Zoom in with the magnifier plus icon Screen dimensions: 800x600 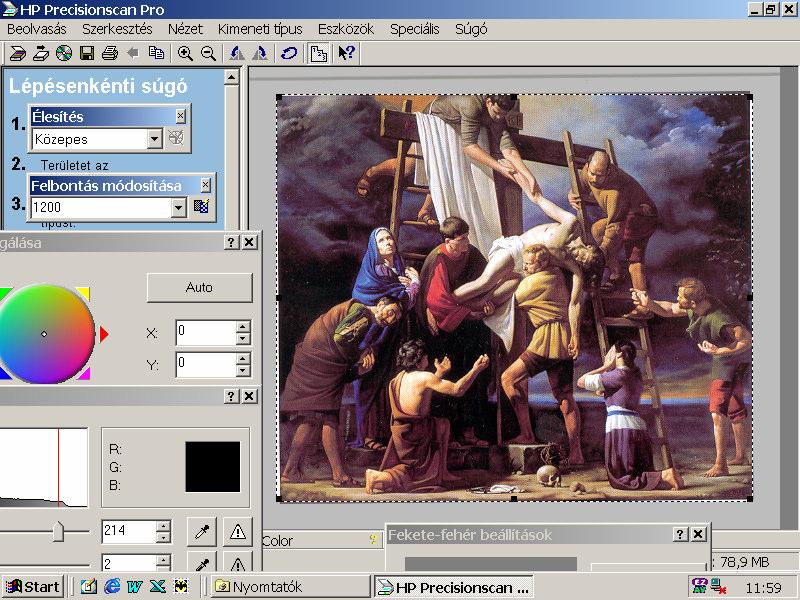[x=185, y=53]
